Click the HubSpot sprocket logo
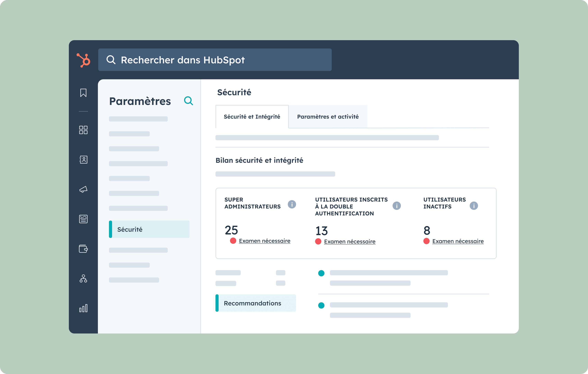The width and height of the screenshot is (588, 374). (84, 60)
